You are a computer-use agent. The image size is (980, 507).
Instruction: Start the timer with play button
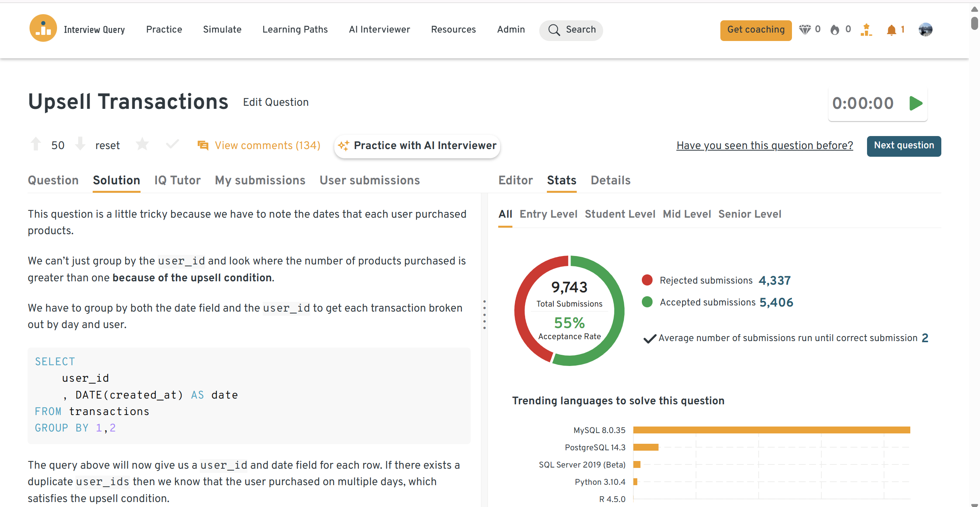coord(916,103)
